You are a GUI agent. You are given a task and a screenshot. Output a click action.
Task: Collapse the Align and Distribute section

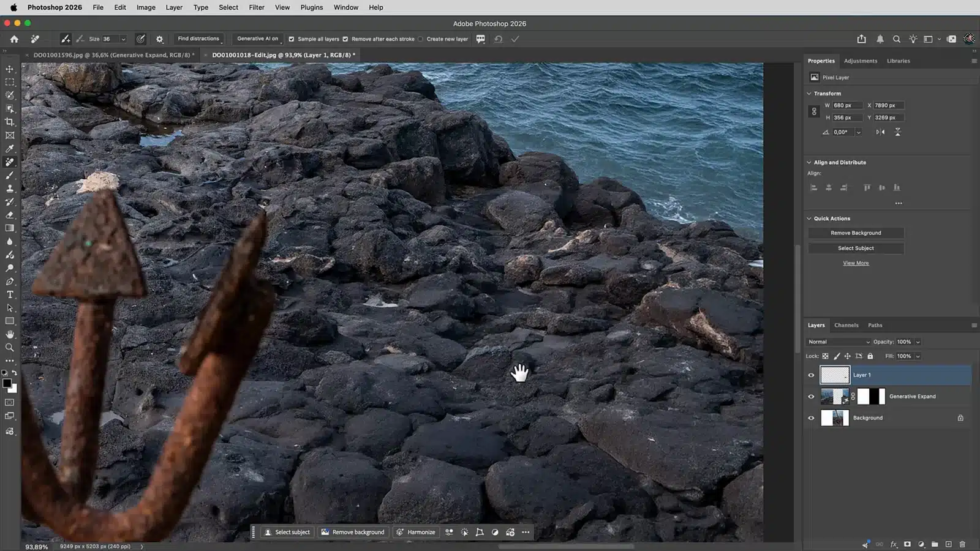[809, 162]
